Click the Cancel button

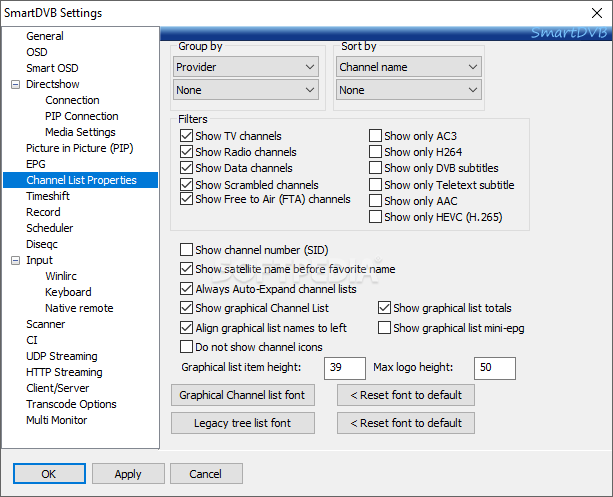click(x=206, y=474)
